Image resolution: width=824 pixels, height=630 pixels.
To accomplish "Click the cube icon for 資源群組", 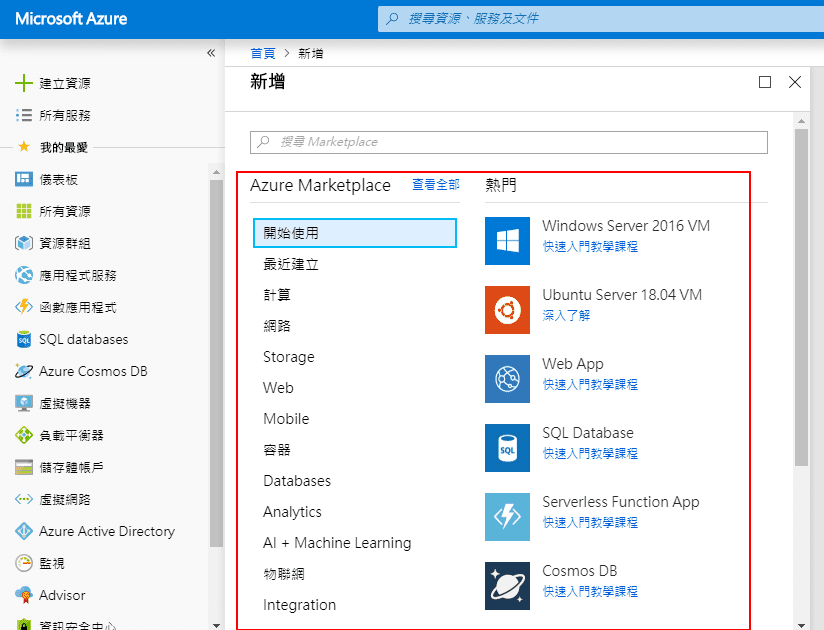I will click(x=24, y=243).
